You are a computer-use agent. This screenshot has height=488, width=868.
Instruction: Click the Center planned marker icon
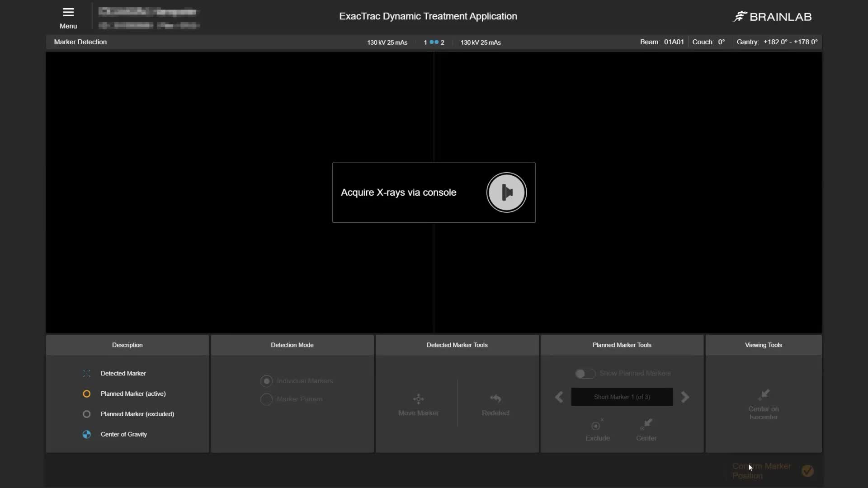coord(646,424)
